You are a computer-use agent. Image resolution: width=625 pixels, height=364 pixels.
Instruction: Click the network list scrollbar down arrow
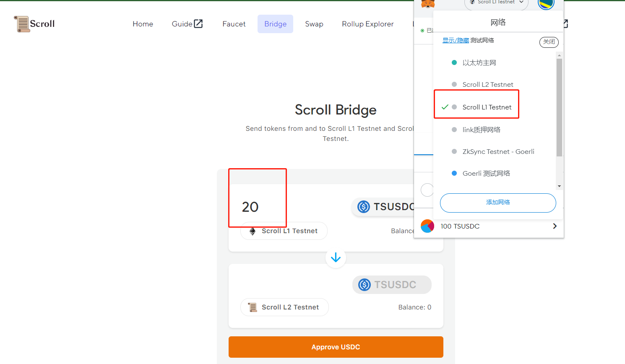coord(559,186)
